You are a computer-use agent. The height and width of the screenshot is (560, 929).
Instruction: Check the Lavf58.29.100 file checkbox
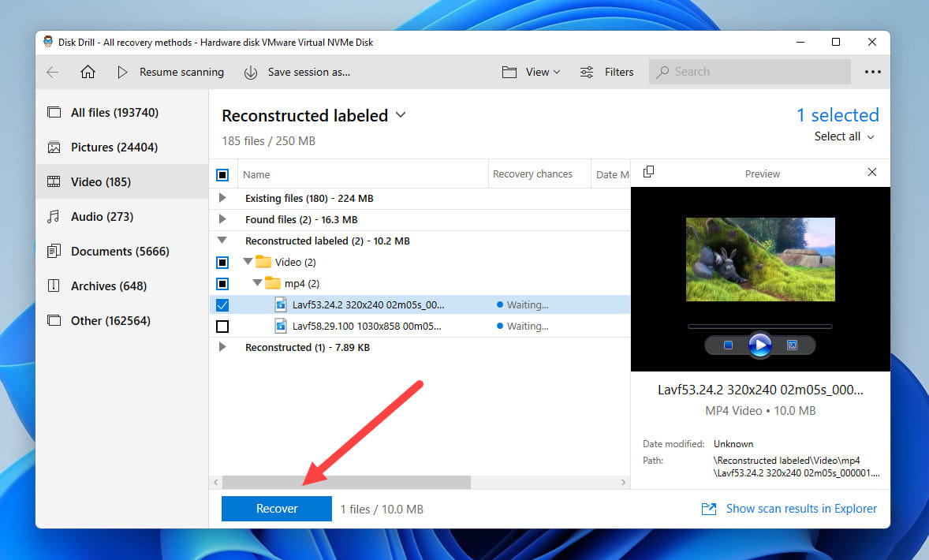[222, 327]
